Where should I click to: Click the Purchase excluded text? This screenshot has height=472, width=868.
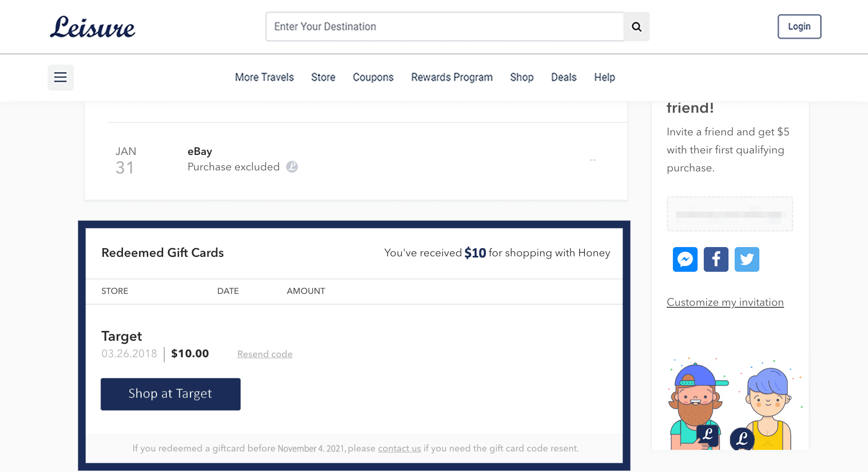[234, 167]
